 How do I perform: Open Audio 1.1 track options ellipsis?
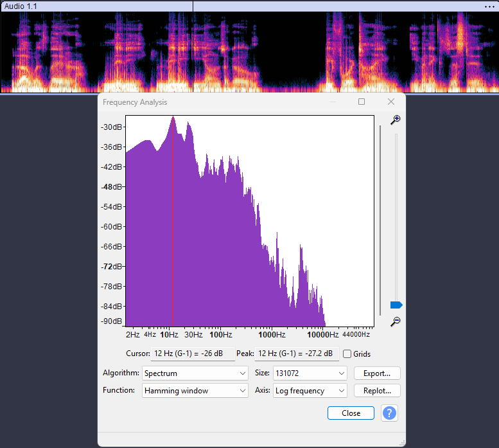(x=489, y=6)
